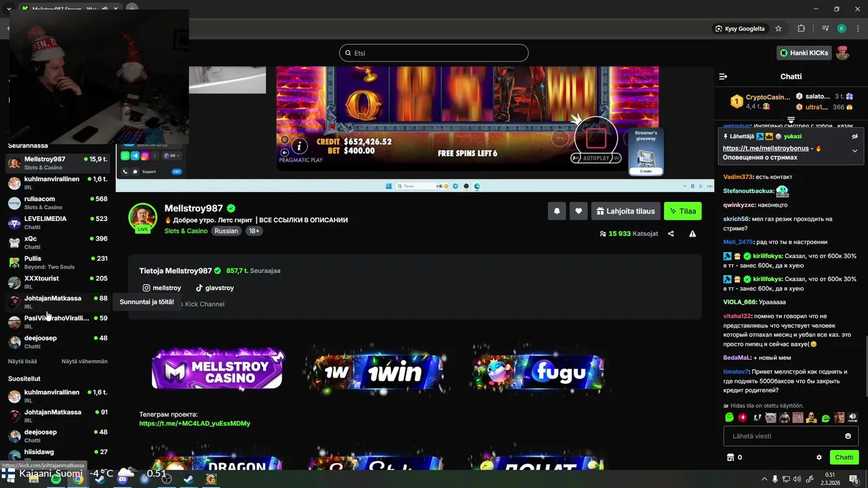
Task: Expand the pinned message chevron
Action: [x=854, y=151]
